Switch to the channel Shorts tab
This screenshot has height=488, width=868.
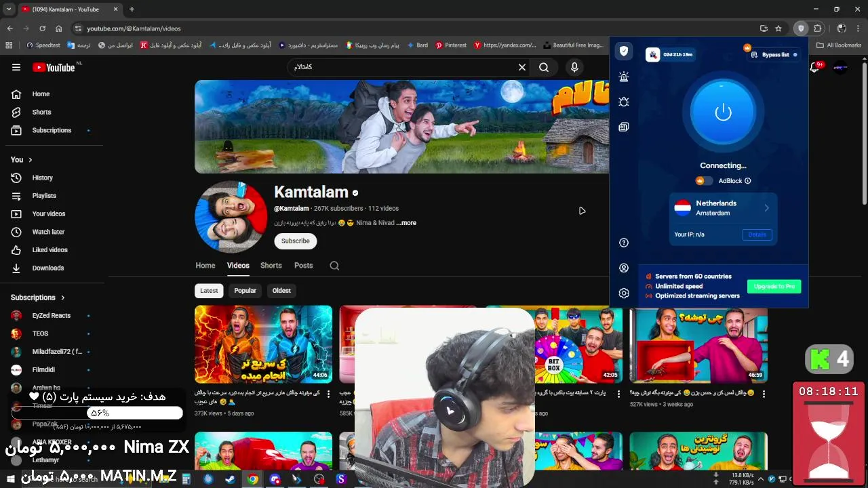point(271,266)
